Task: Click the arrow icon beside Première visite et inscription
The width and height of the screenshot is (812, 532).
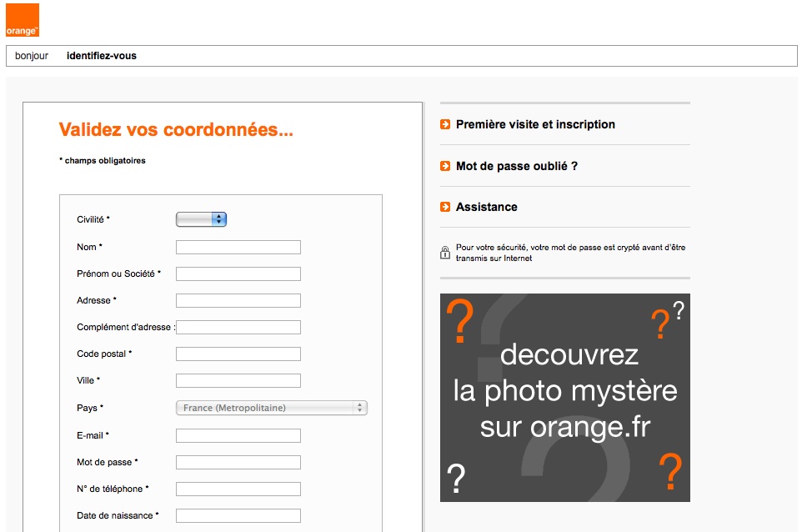Action: (x=445, y=124)
